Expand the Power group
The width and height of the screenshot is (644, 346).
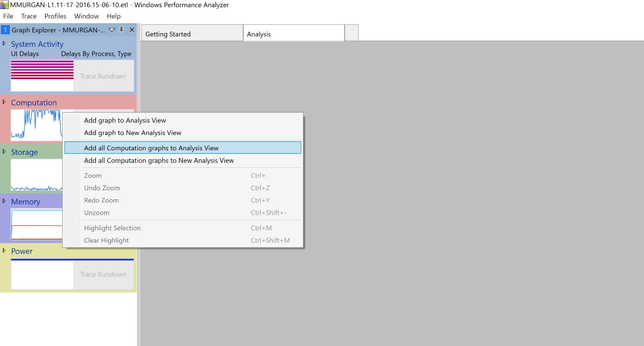[5, 251]
